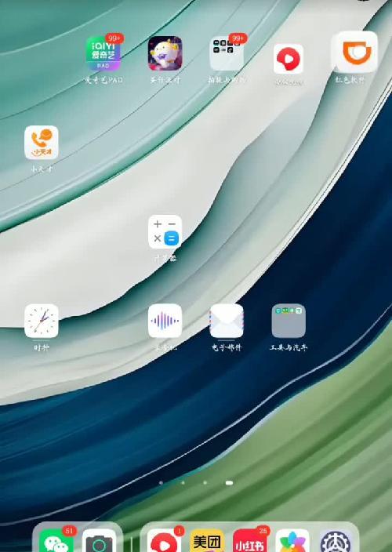
Task: Launch the 小红书 app in dock
Action: coord(250,540)
